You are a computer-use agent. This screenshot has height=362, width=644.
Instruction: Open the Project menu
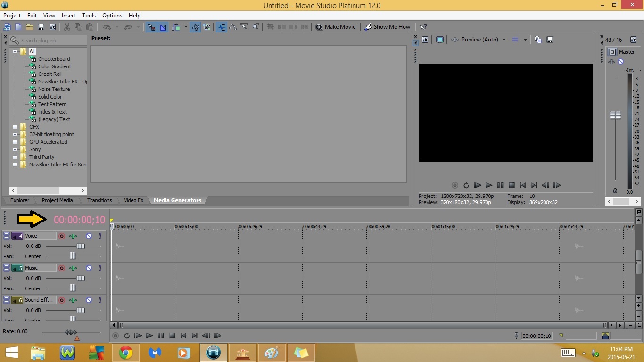[12, 16]
